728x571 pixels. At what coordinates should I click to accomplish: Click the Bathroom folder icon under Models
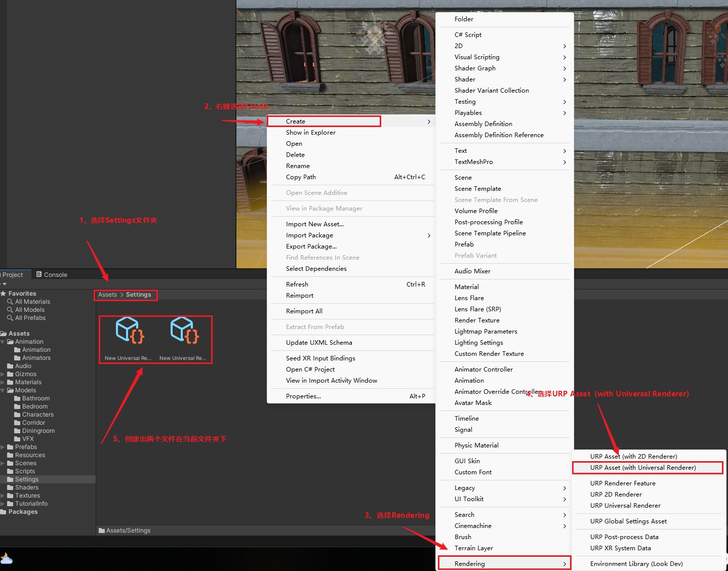(x=17, y=398)
